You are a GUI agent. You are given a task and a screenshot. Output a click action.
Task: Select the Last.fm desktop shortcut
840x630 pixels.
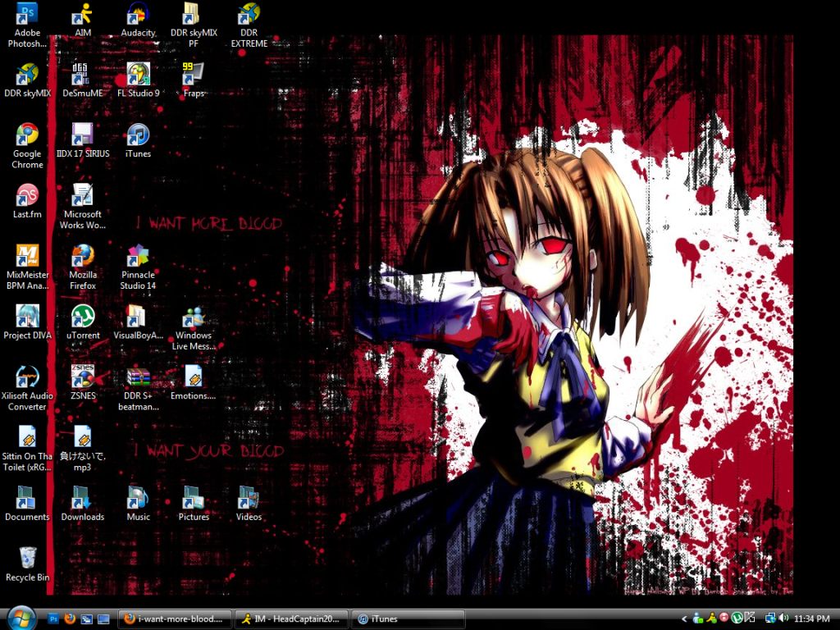click(27, 202)
